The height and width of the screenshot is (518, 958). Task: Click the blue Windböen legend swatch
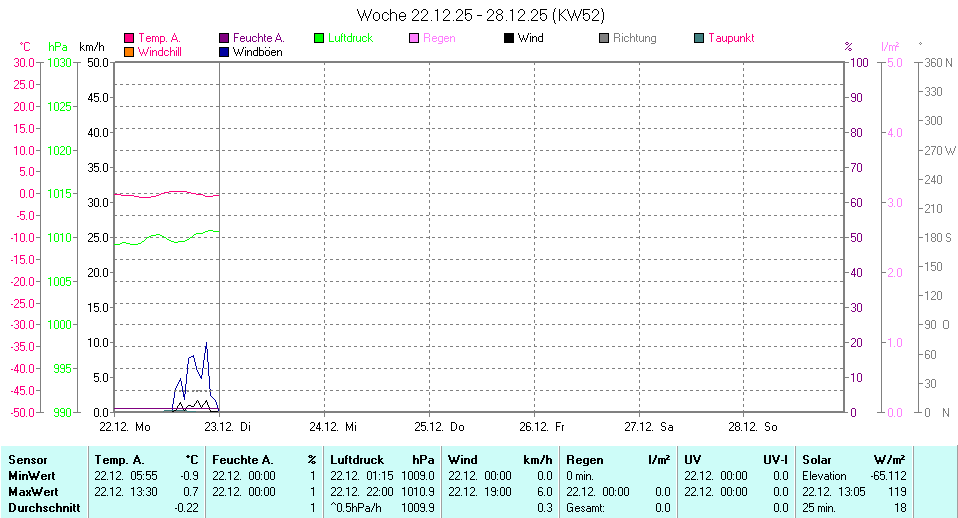click(224, 51)
